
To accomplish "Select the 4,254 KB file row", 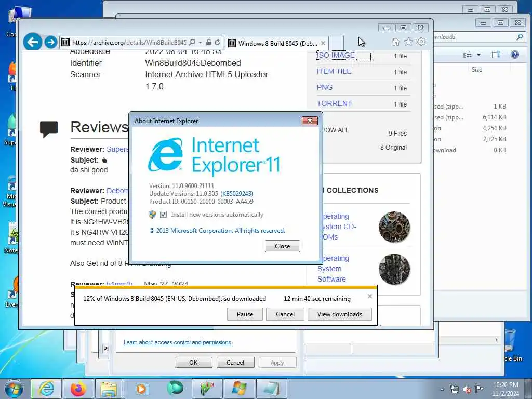I will click(470, 128).
